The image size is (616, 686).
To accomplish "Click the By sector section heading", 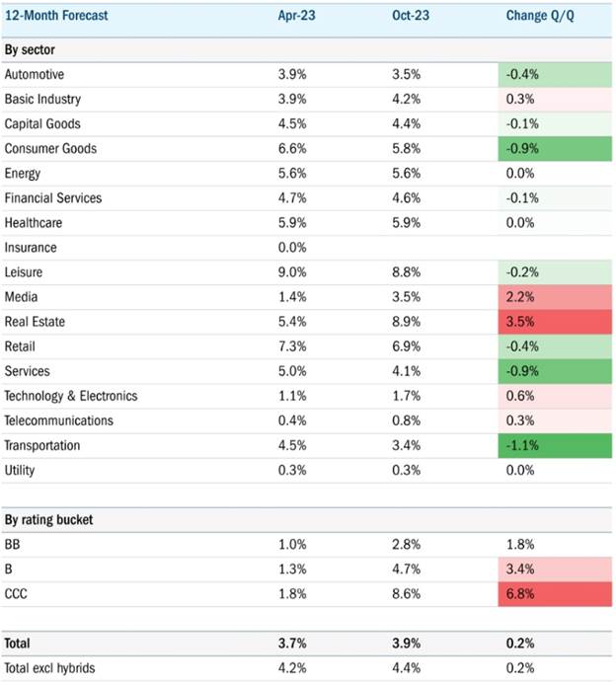I will coord(30,50).
